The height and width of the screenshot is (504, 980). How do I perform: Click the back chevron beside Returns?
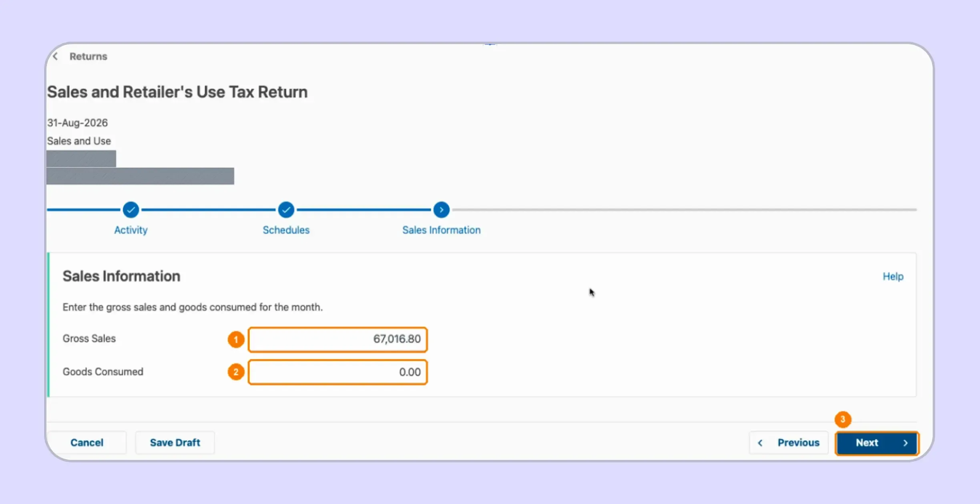[x=55, y=56]
